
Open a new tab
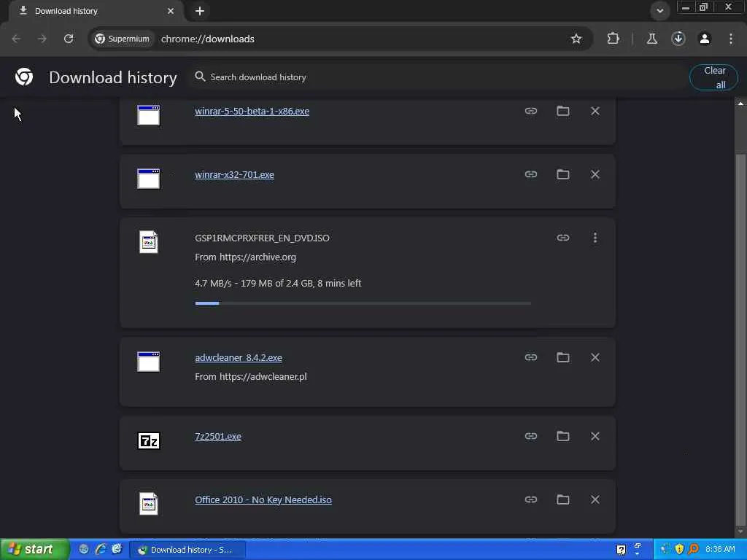[x=200, y=10]
